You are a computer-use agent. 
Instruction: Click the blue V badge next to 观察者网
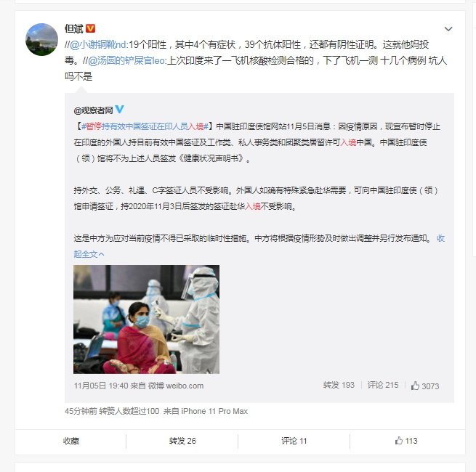click(x=120, y=109)
